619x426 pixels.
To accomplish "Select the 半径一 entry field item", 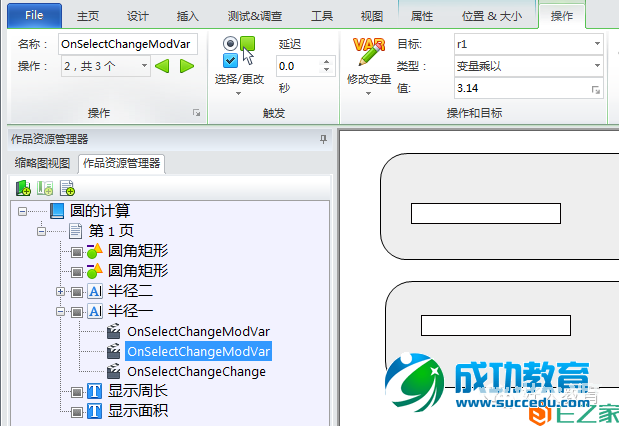I will pos(130,311).
